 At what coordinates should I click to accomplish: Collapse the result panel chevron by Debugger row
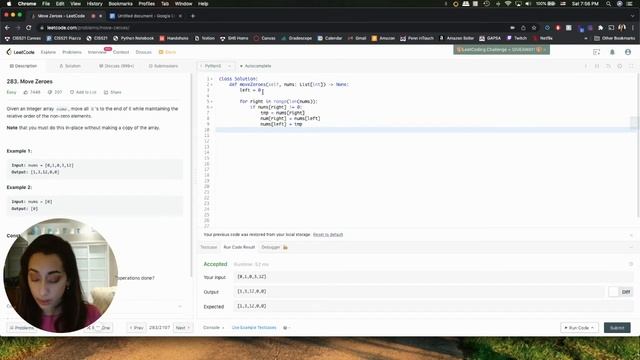tap(631, 247)
